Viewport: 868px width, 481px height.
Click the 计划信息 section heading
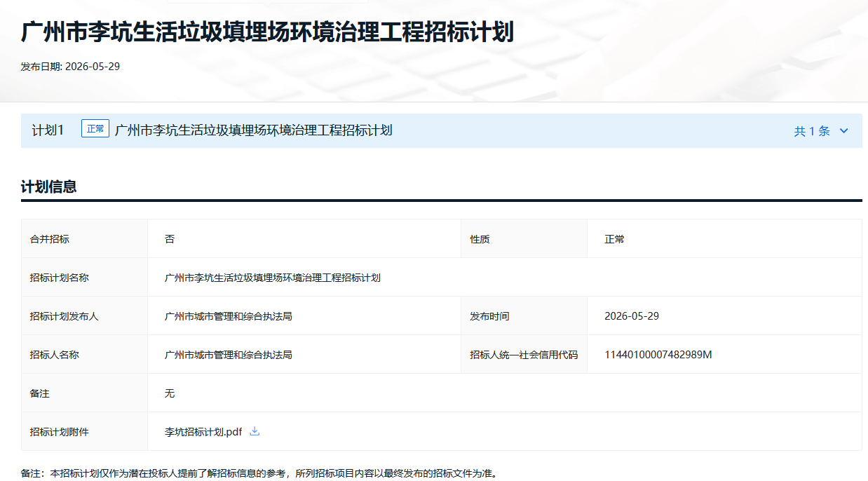(x=49, y=187)
